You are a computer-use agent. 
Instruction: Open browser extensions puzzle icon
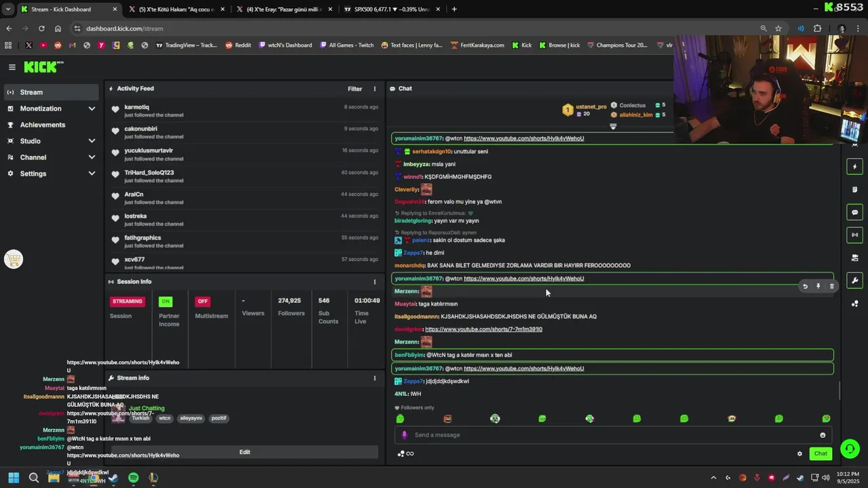[817, 28]
